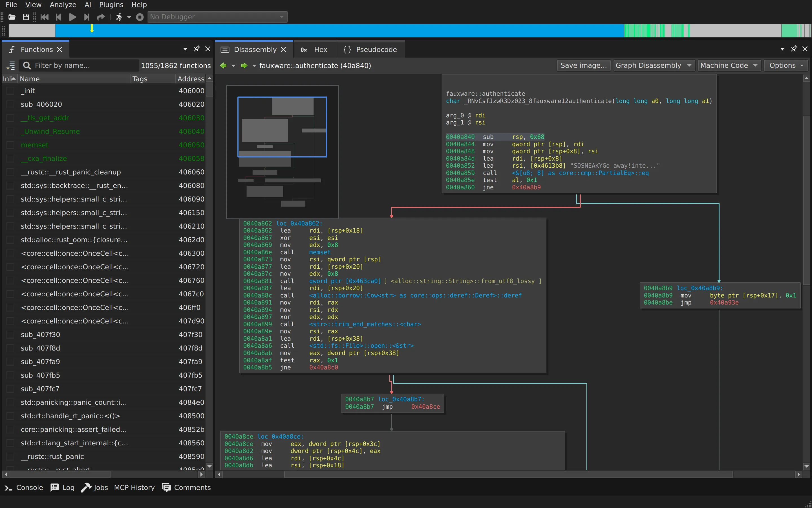Screen dimensions: 812x508
Task: Sort functions by the Address column header
Action: tap(191, 79)
